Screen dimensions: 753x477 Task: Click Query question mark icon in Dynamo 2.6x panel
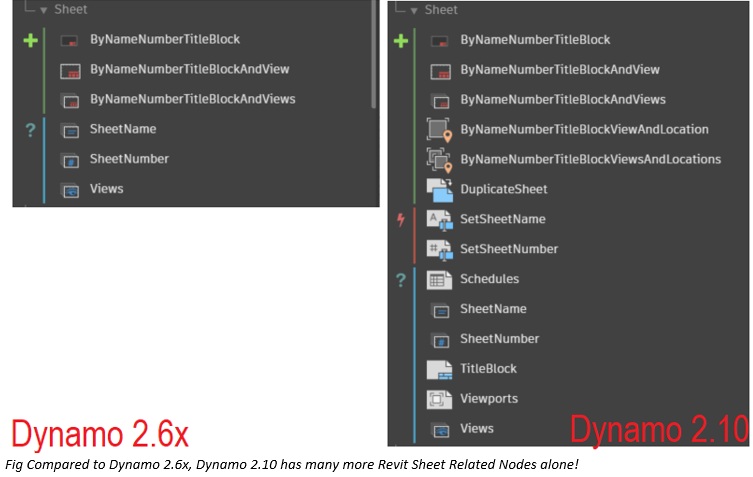click(x=30, y=130)
